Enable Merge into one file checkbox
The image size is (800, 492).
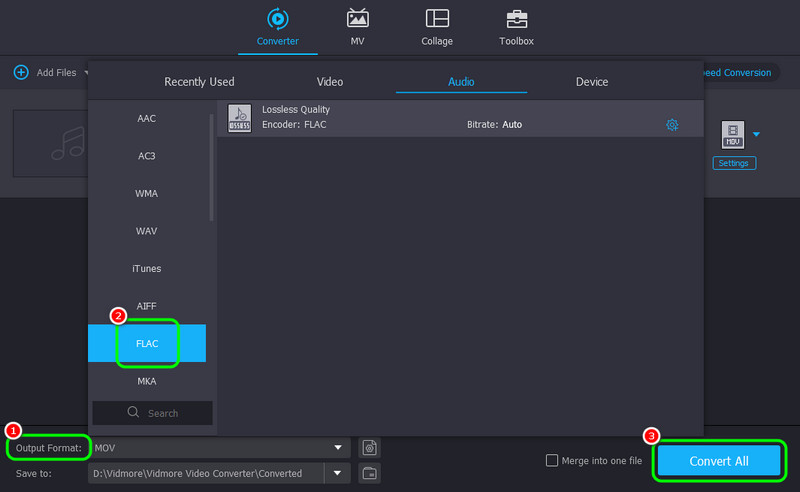pos(551,460)
